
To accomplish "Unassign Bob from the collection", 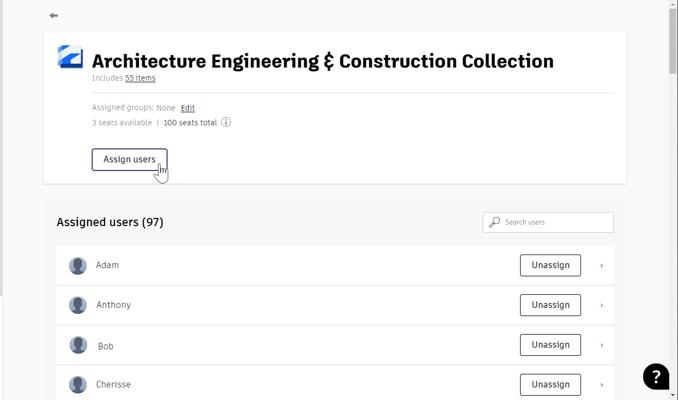I will [550, 345].
